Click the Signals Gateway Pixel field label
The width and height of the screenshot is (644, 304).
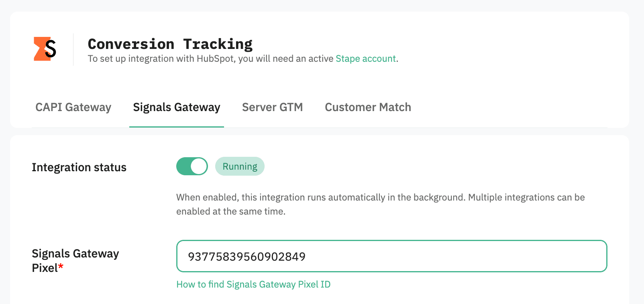(x=75, y=254)
